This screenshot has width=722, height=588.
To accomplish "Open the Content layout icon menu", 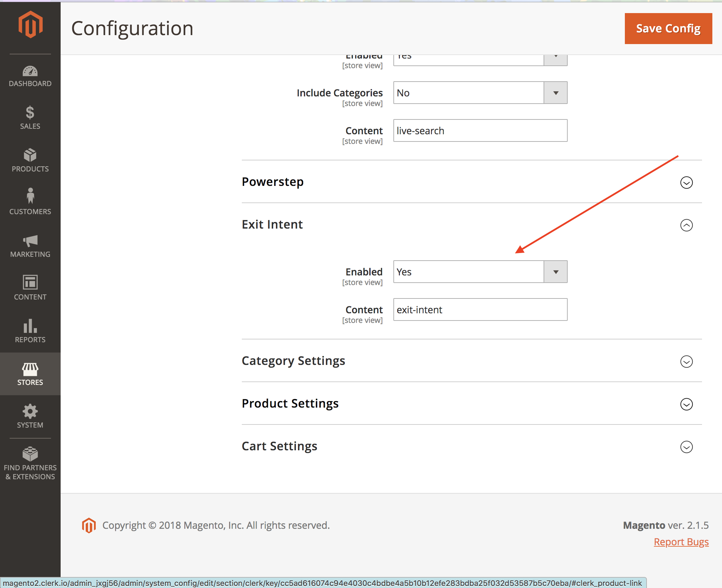I will [x=30, y=288].
